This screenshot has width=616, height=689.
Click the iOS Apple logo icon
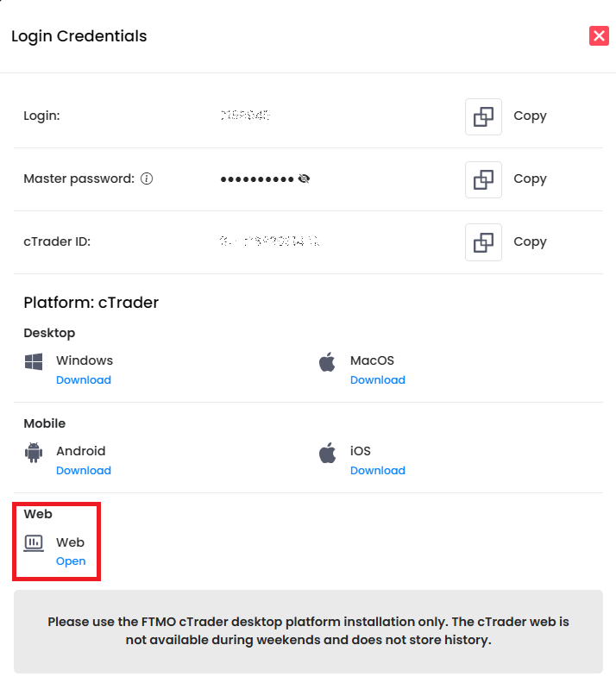[x=327, y=452]
